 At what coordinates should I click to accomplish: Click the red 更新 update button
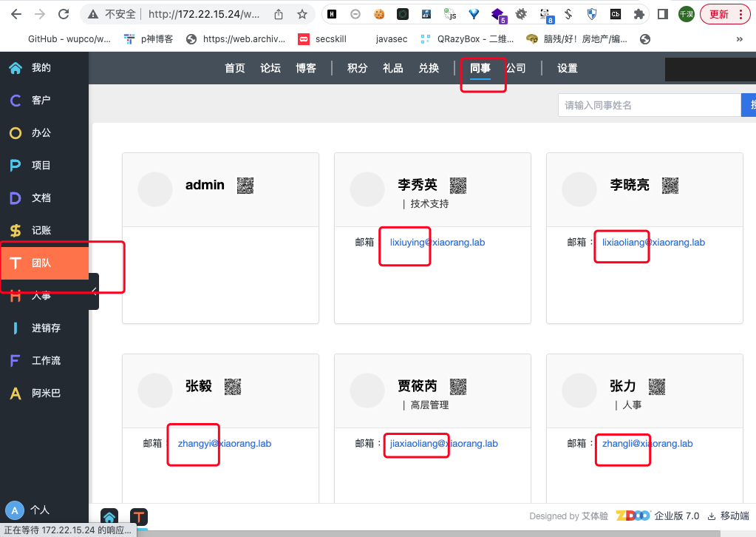pyautogui.click(x=725, y=15)
